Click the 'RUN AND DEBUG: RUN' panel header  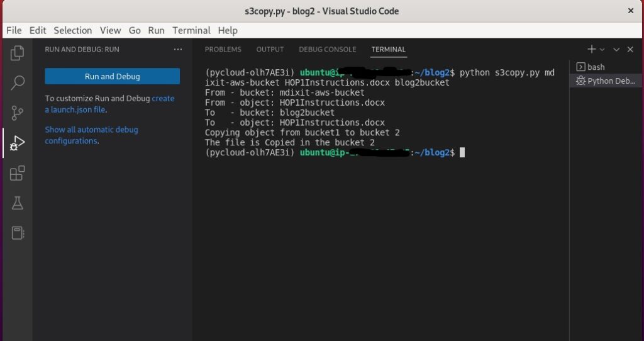tap(82, 49)
